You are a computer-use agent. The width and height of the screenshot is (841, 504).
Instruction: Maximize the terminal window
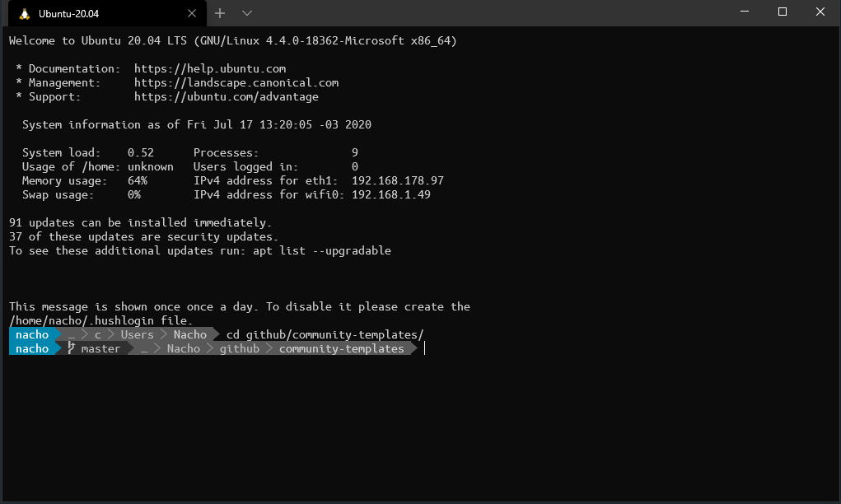pos(783,12)
